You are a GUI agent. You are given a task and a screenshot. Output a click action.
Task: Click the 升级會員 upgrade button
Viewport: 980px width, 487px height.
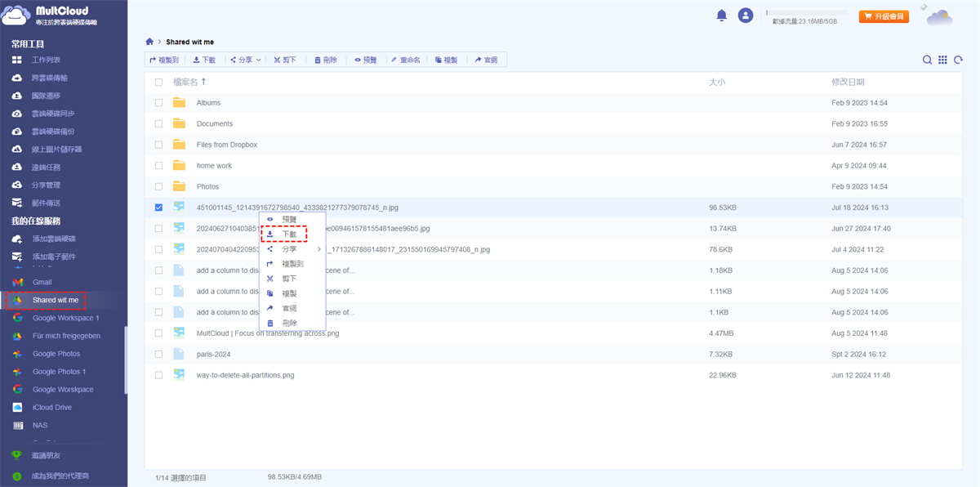[884, 16]
